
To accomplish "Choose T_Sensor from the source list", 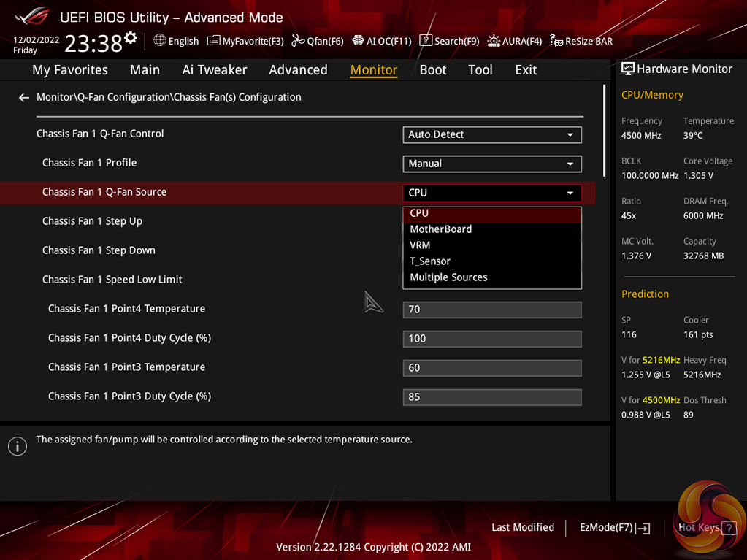I will point(430,261).
